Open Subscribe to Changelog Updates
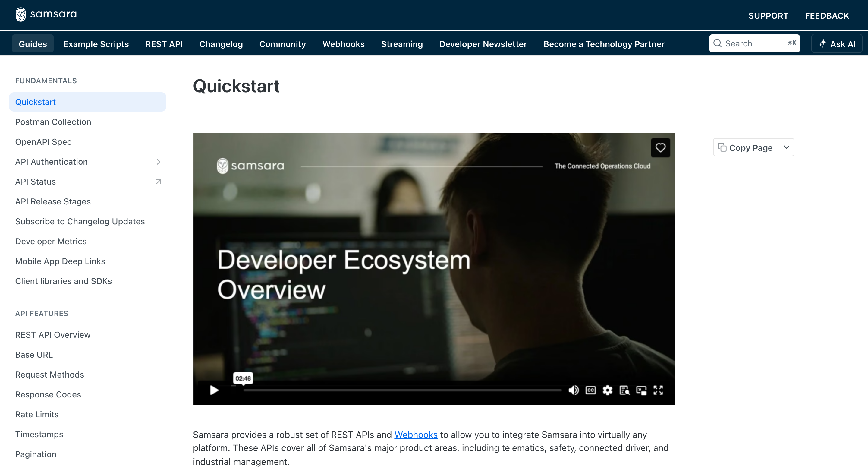Screen dimensions: 868x471 coord(88,222)
